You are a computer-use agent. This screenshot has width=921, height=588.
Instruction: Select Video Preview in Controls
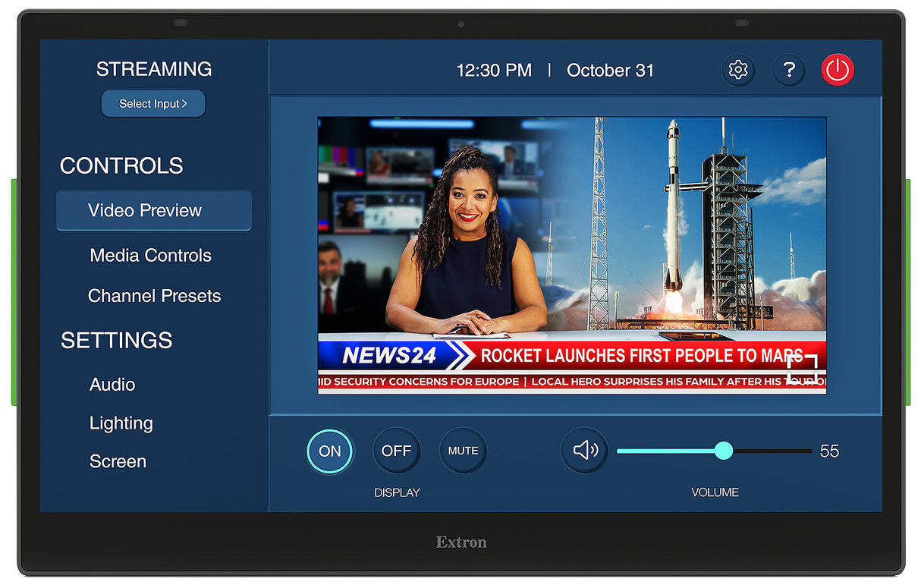coord(154,210)
